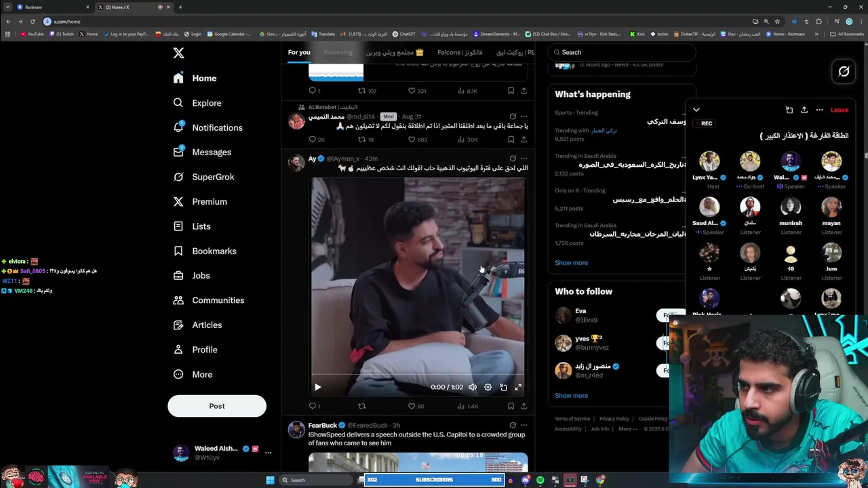The height and width of the screenshot is (488, 868).
Task: Switch to the Restream browser tab
Action: (51, 7)
